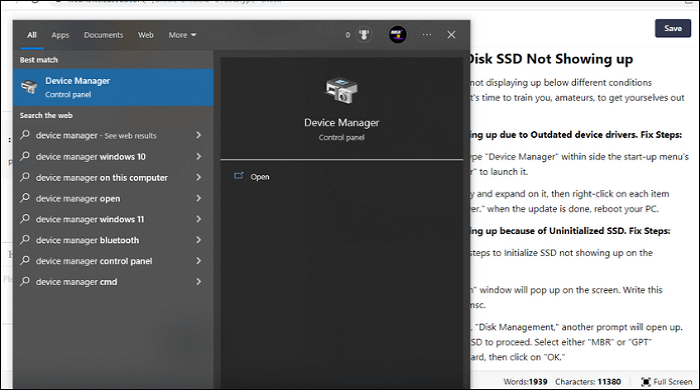The image size is (700, 390).
Task: Click the Open icon beside Open action
Action: (239, 176)
